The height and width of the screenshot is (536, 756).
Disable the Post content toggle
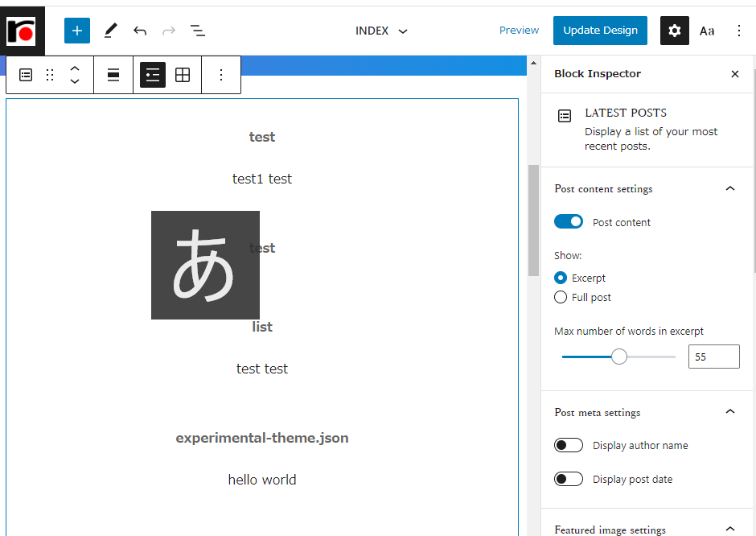point(569,222)
